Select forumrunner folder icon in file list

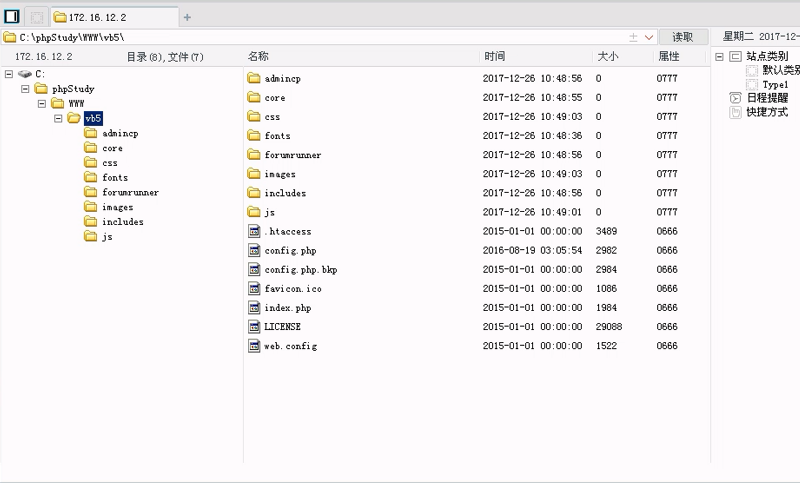[x=254, y=155]
